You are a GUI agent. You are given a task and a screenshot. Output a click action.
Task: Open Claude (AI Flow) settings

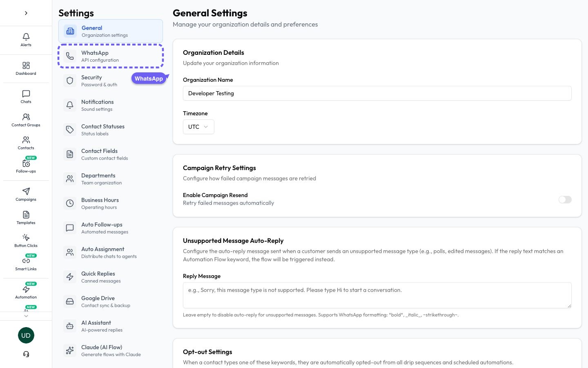(x=111, y=350)
